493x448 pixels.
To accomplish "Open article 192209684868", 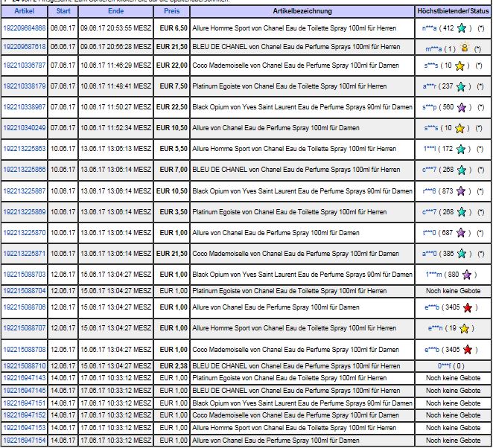I will [x=25, y=28].
